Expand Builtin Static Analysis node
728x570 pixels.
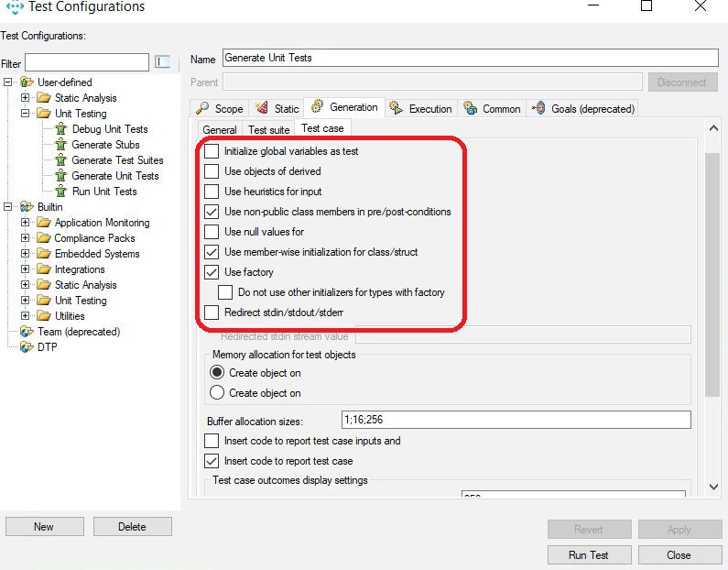pos(25,285)
